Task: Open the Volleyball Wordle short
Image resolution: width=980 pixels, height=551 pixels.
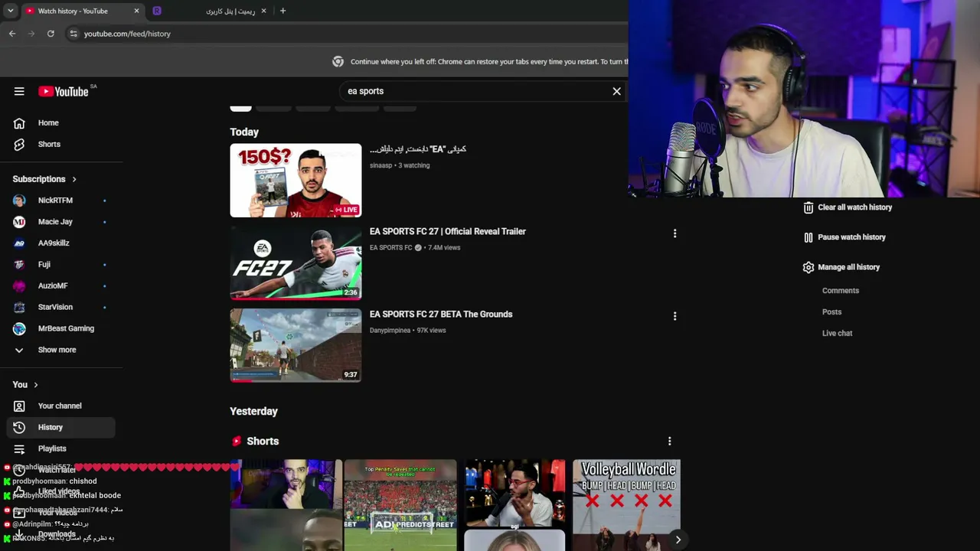Action: (x=628, y=505)
